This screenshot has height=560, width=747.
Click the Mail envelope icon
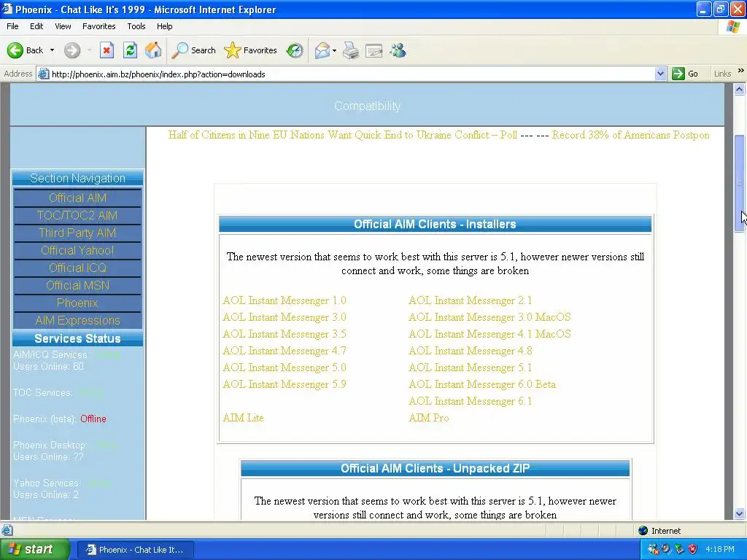point(322,50)
